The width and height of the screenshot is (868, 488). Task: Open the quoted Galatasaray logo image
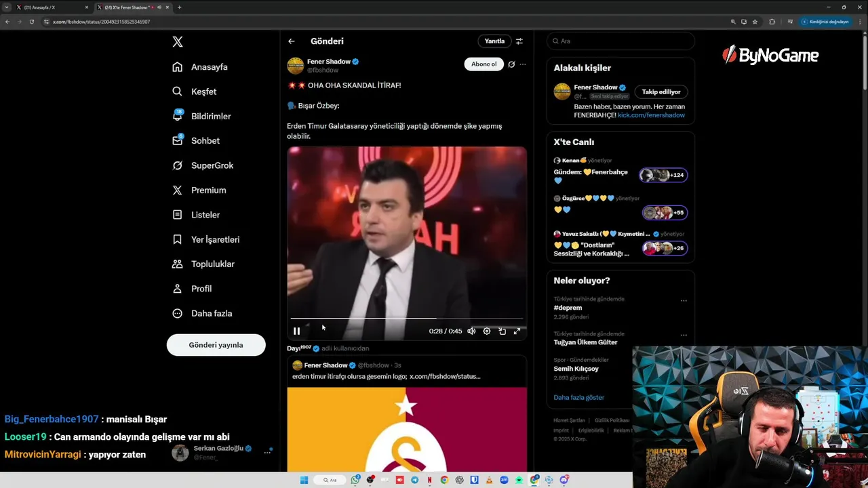[407, 429]
